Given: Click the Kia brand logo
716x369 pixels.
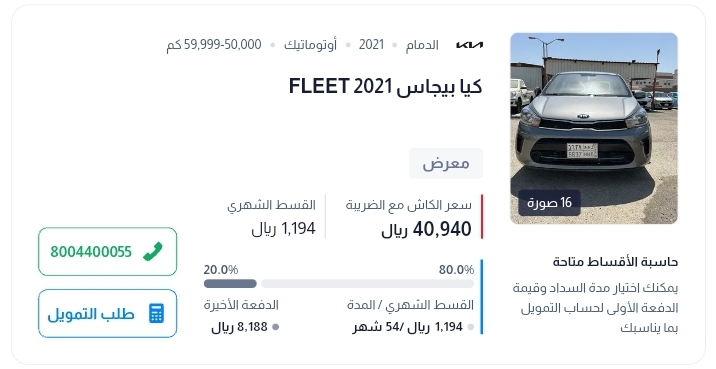Looking at the screenshot, I should (x=469, y=45).
